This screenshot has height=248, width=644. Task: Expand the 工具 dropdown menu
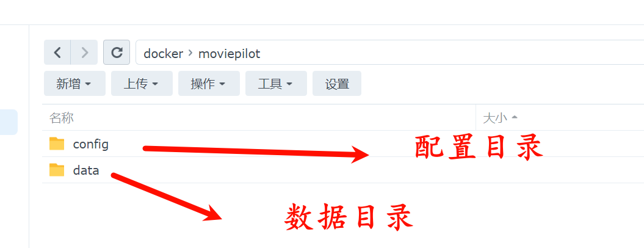[x=276, y=84]
